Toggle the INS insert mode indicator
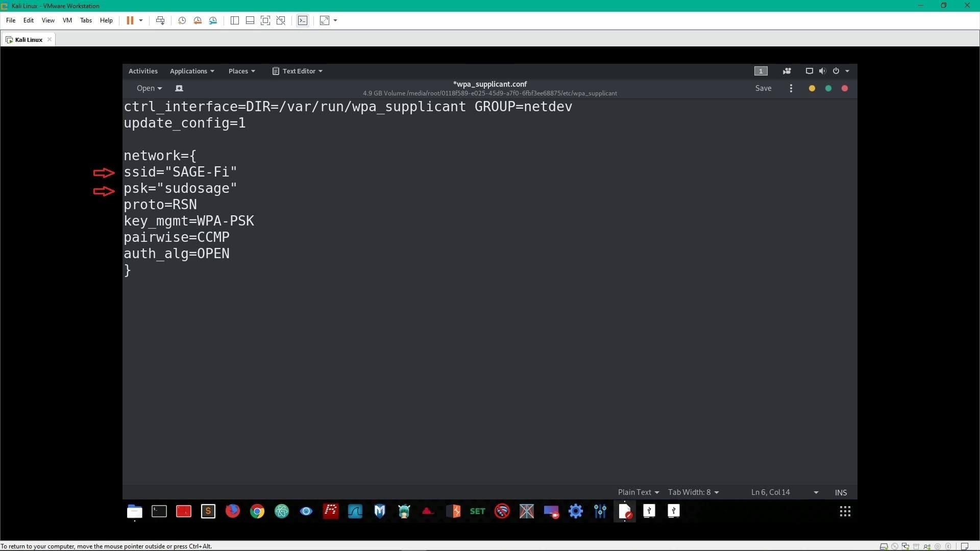 (841, 492)
